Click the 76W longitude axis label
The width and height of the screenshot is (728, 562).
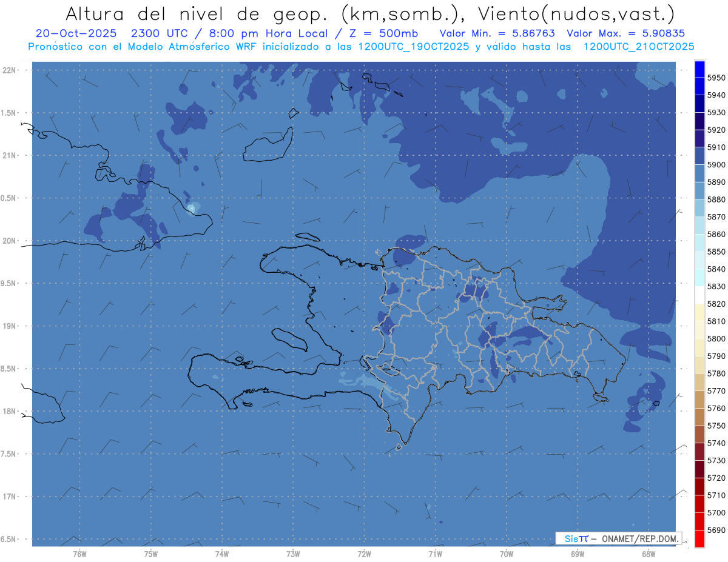click(79, 554)
